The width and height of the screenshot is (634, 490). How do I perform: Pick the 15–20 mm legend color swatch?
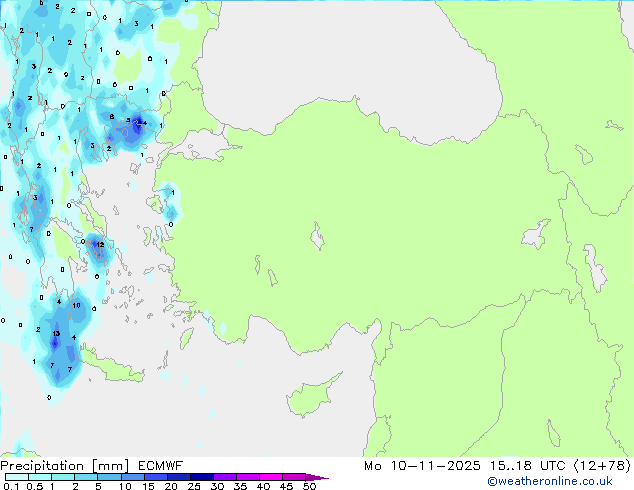click(x=156, y=477)
